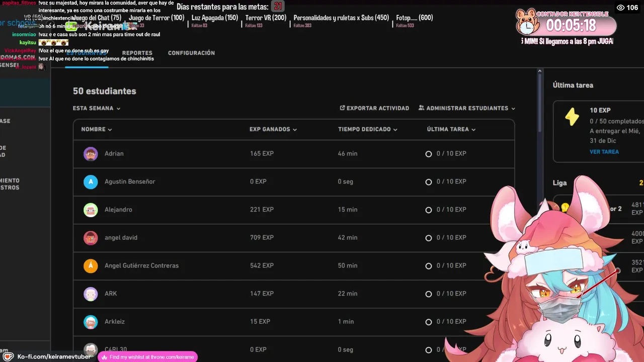Image resolution: width=644 pixels, height=362 pixels.
Task: Toggle Arkleiz's task completion circle
Action: (x=429, y=322)
